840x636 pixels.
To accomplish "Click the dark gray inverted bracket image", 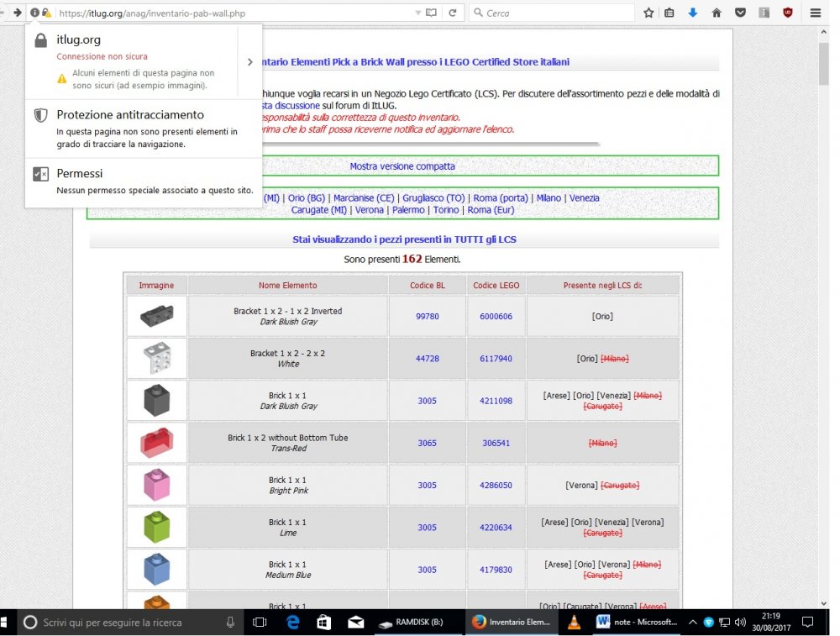I will click(157, 316).
